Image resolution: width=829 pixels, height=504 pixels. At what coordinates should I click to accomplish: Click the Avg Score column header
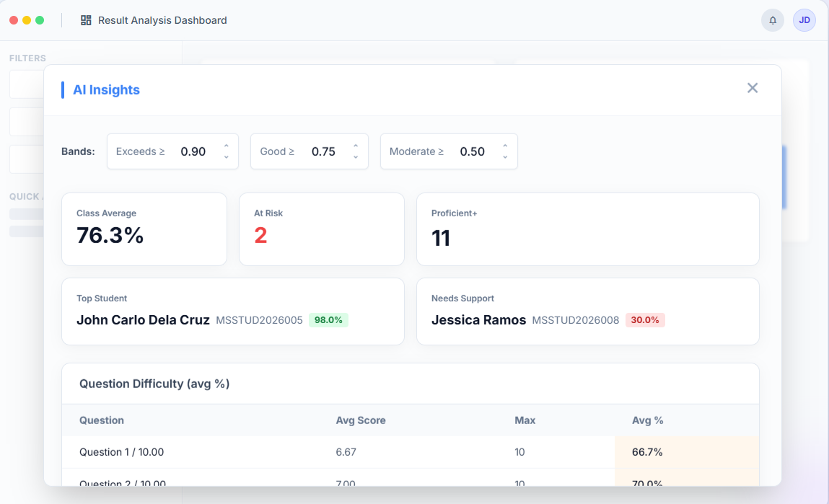(x=361, y=420)
